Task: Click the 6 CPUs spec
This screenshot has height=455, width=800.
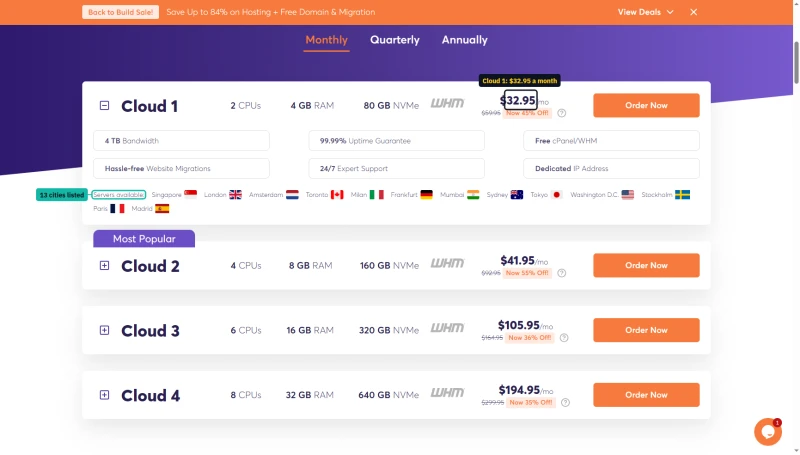Action: click(246, 330)
